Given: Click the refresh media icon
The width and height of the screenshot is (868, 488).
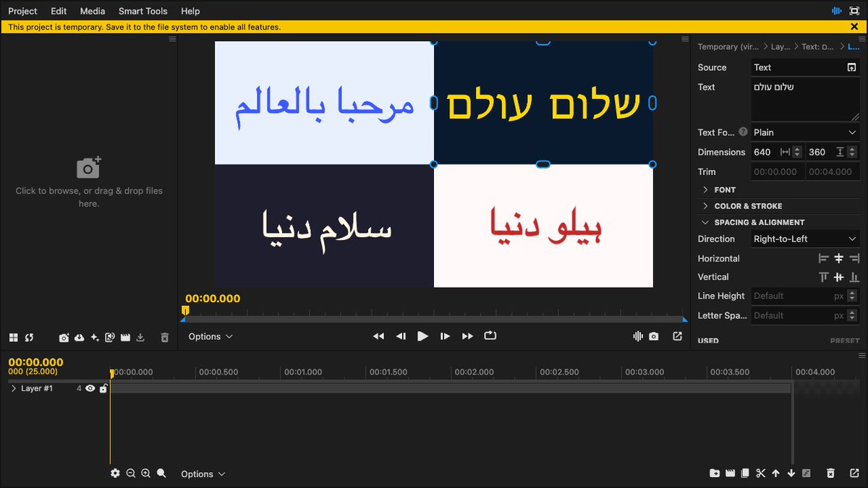Looking at the screenshot, I should (29, 338).
